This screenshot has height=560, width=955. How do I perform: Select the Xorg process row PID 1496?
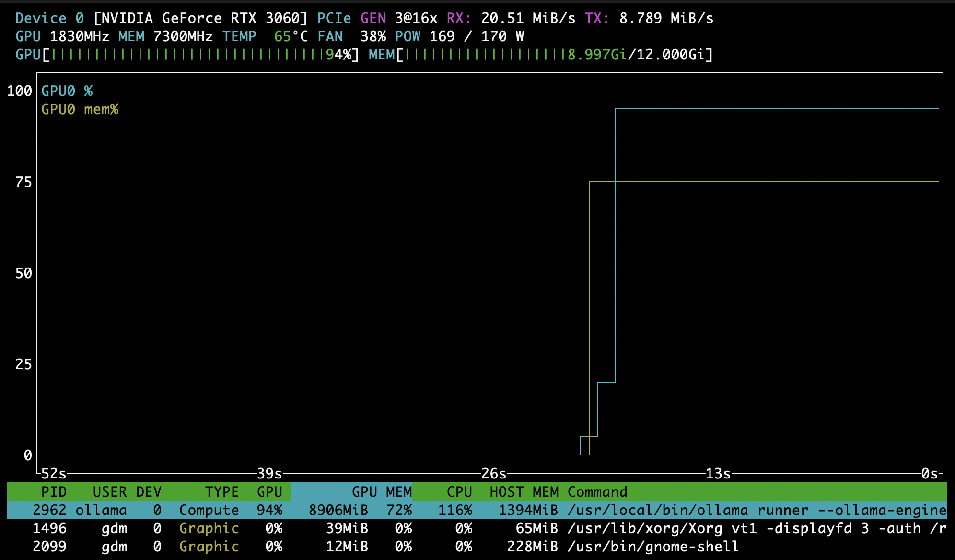pyautogui.click(x=477, y=528)
